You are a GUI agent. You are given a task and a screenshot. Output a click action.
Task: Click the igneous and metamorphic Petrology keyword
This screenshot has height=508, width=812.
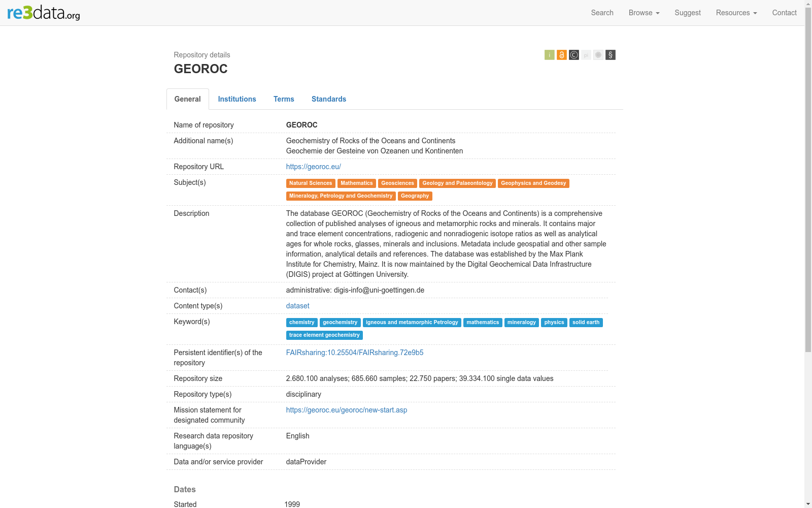click(412, 323)
